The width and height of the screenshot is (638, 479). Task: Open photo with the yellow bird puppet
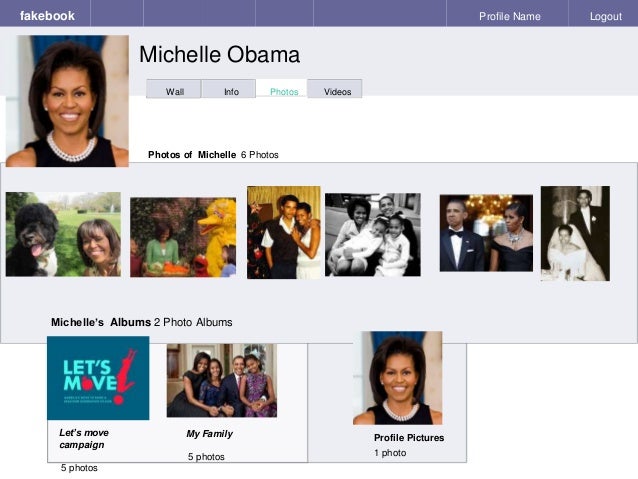[x=183, y=237]
